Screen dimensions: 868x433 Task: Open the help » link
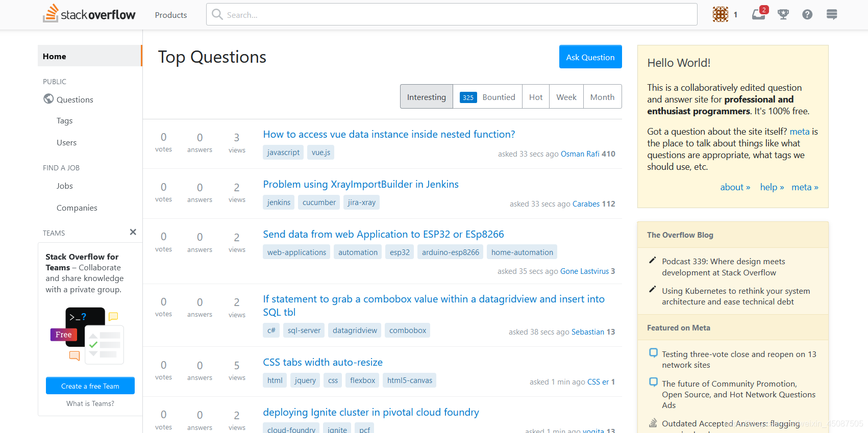tap(772, 187)
